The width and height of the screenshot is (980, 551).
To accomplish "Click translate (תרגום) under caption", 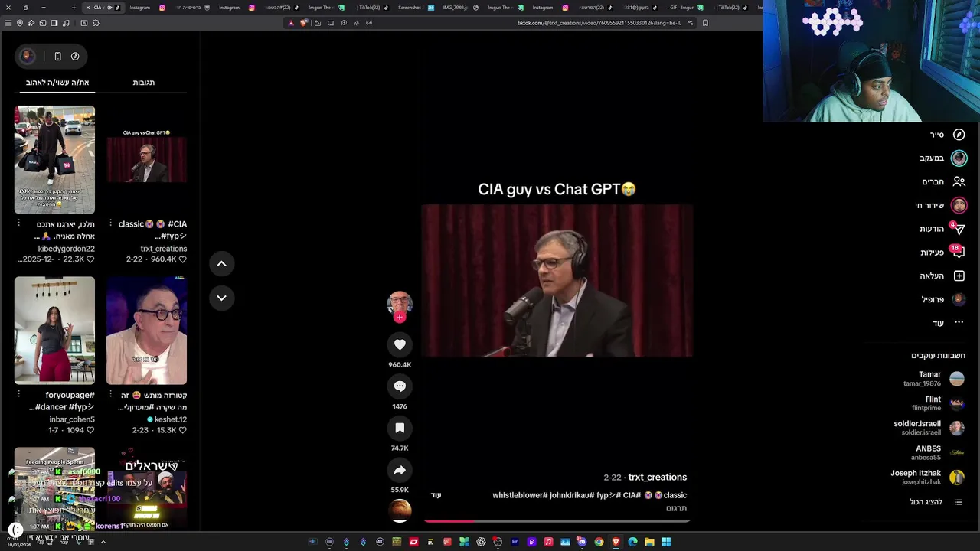I will [x=676, y=508].
